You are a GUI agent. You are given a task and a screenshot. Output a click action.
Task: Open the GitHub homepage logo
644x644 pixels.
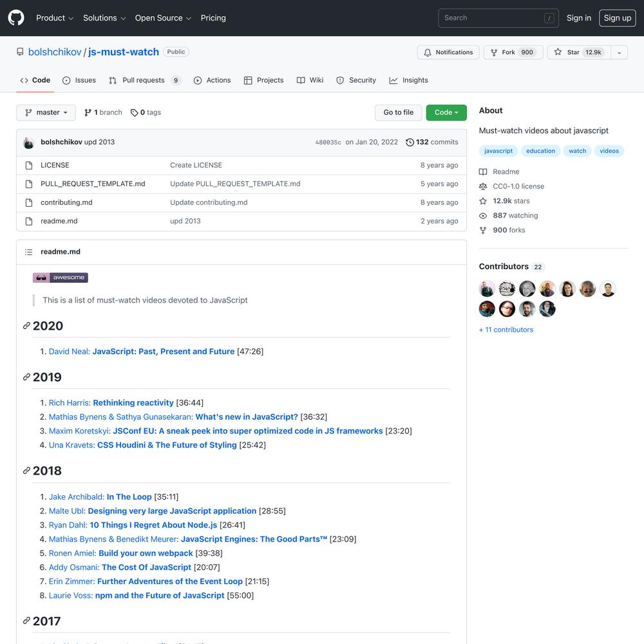point(16,18)
